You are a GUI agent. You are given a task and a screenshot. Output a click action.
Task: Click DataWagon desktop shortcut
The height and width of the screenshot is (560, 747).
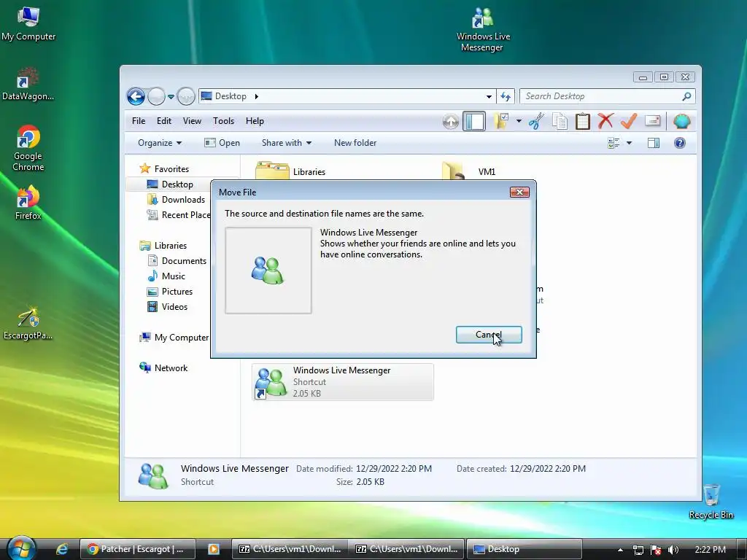28,85
